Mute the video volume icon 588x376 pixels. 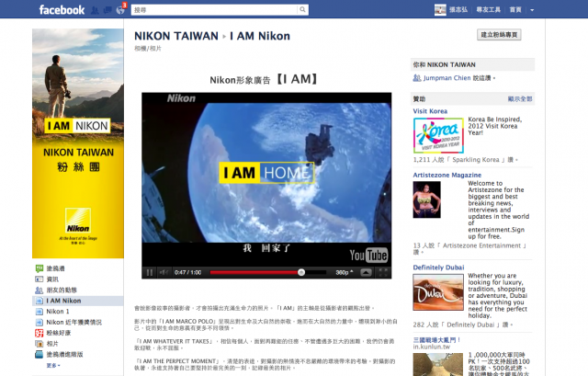[164, 272]
